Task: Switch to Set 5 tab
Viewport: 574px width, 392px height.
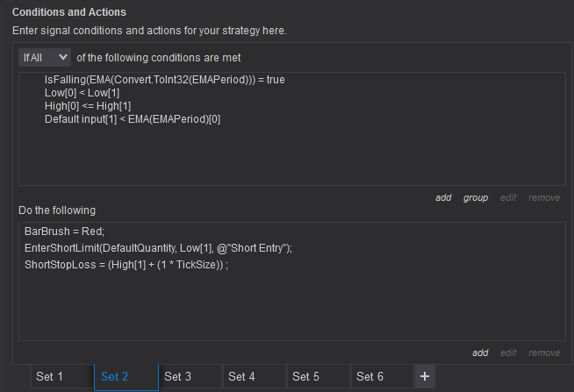Action: (x=306, y=376)
